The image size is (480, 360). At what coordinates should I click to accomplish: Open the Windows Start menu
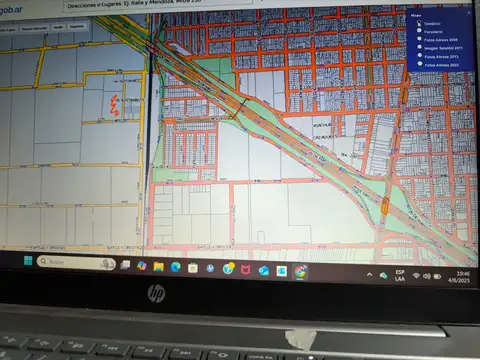click(x=28, y=260)
